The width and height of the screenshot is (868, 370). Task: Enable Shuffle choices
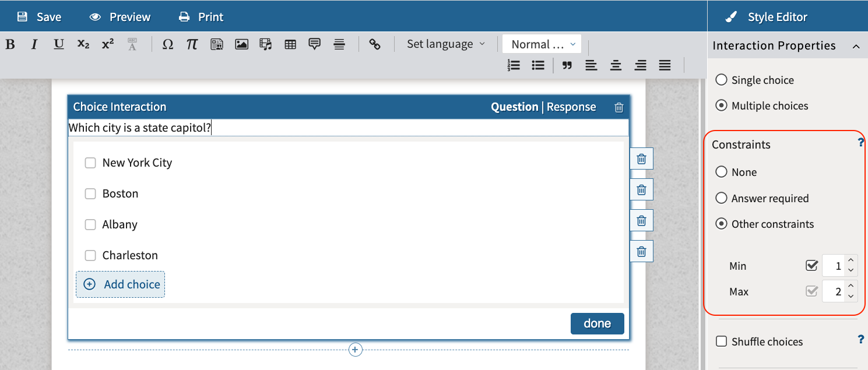point(721,341)
